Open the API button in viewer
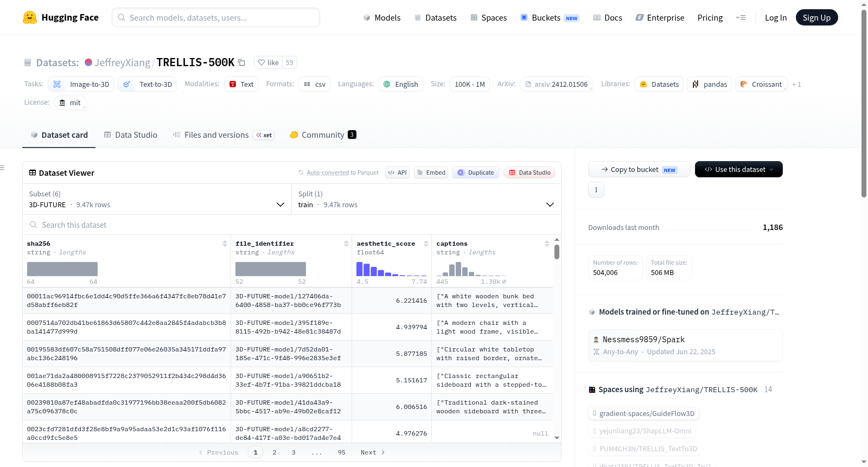The image size is (868, 467). 397,172
